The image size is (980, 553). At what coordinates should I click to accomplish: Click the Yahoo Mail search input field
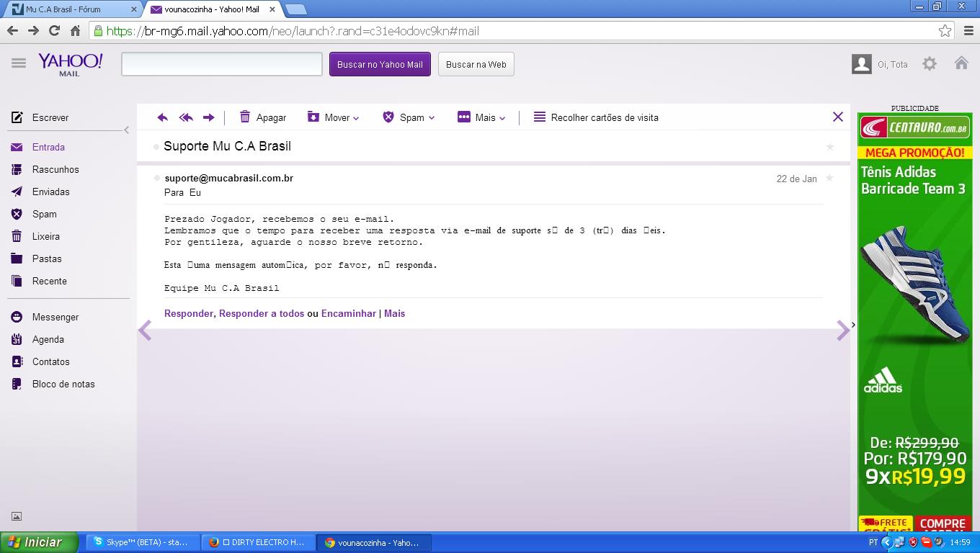(222, 64)
